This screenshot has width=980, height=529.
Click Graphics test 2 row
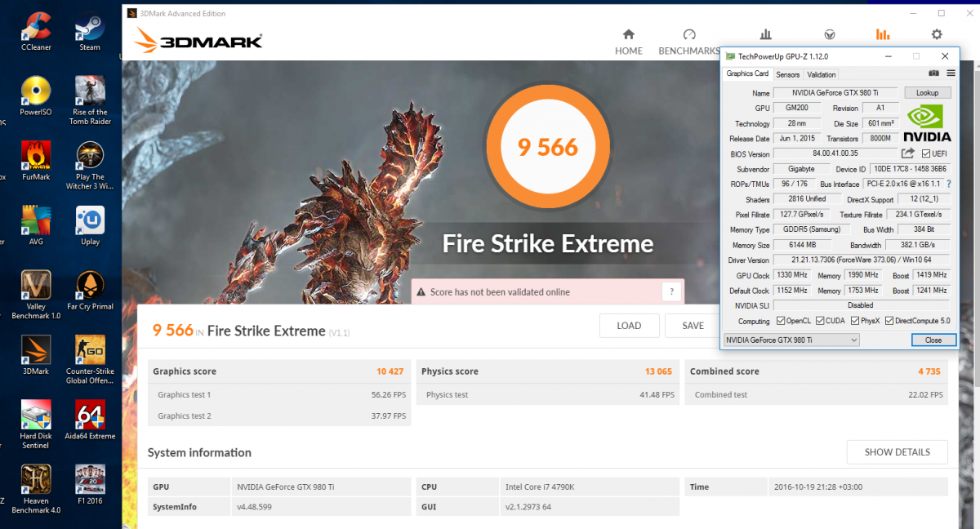(279, 416)
